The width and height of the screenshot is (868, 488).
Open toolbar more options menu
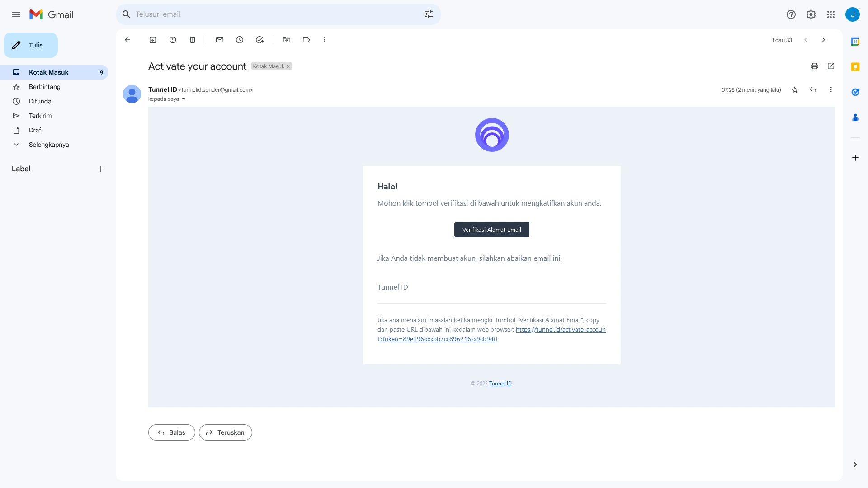coord(325,40)
